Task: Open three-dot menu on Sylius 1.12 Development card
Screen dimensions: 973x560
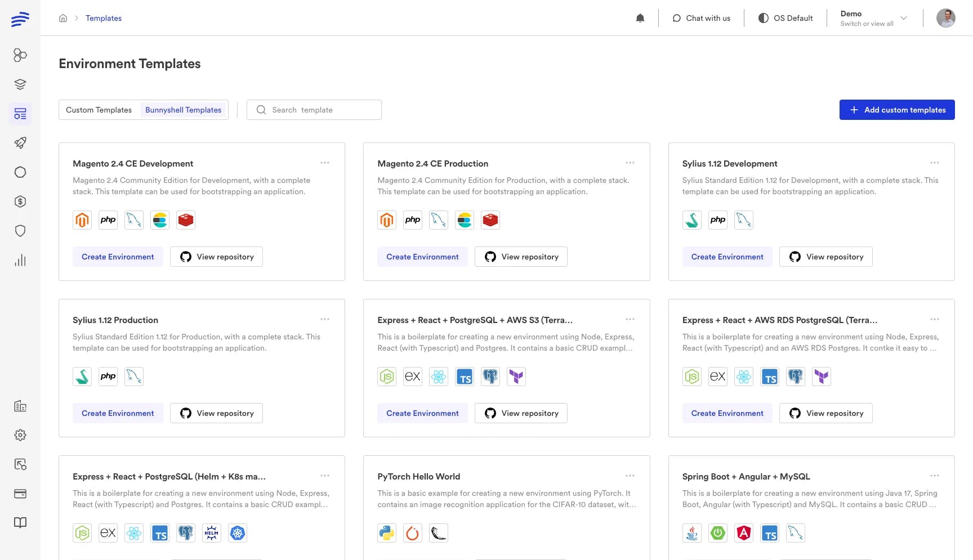Action: [934, 163]
